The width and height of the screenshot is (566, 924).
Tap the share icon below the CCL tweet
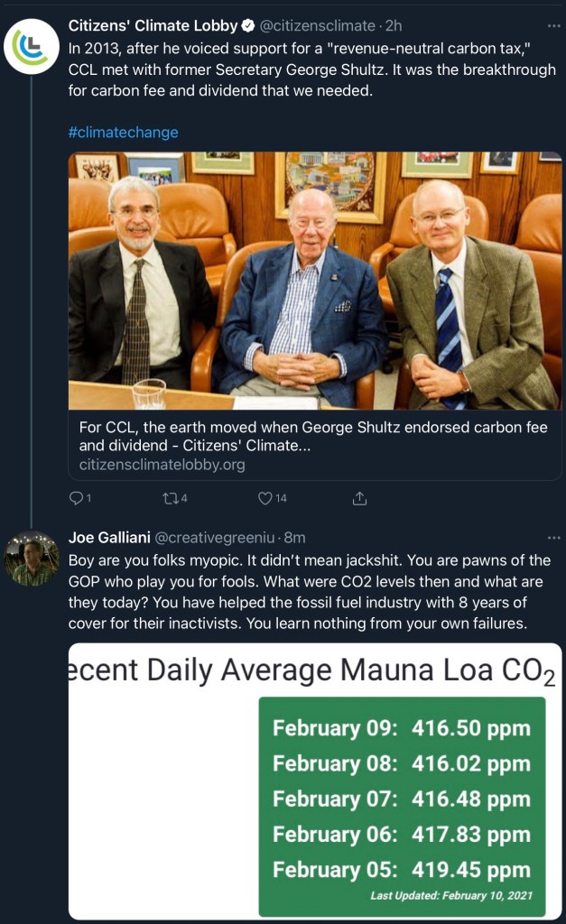359,497
